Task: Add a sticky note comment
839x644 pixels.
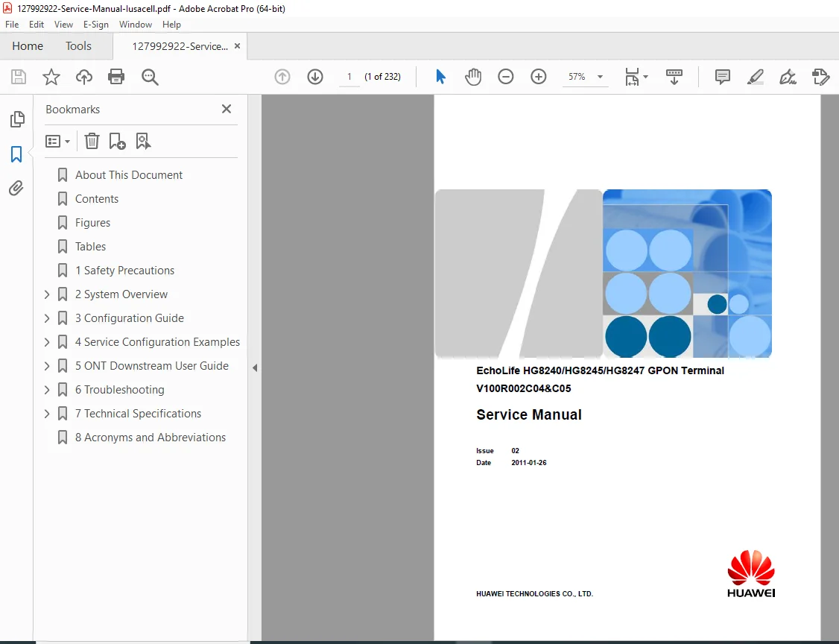Action: 722,77
